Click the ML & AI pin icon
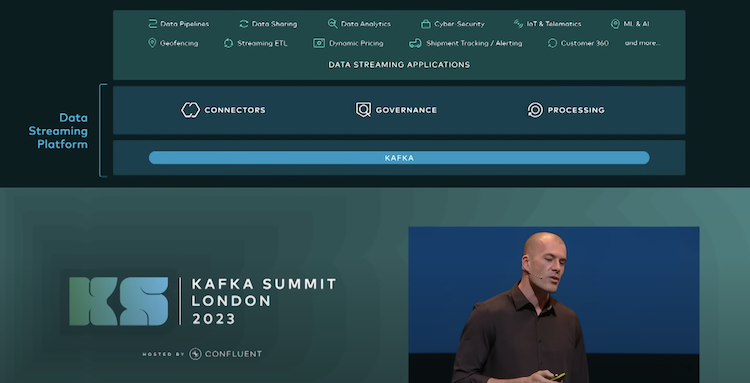The width and height of the screenshot is (750, 383). point(615,23)
